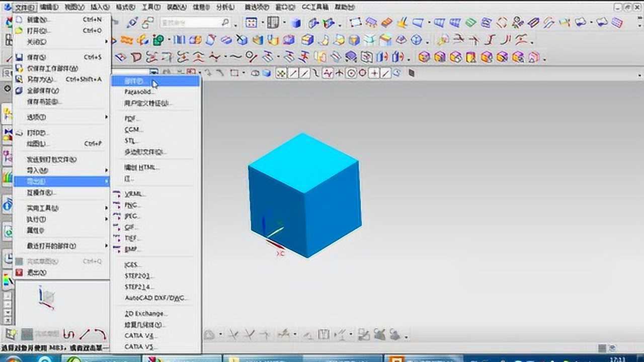
Task: Click the 另存为 icon in the File menu
Action: coord(19,79)
